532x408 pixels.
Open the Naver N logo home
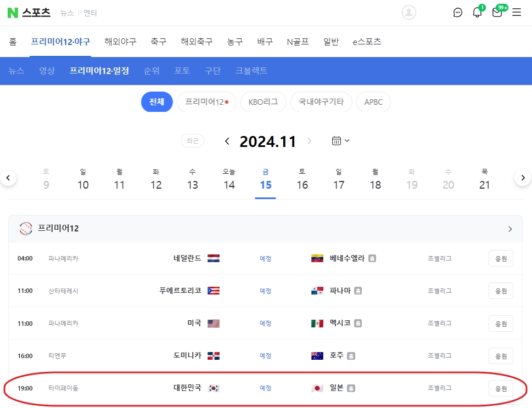(x=13, y=13)
